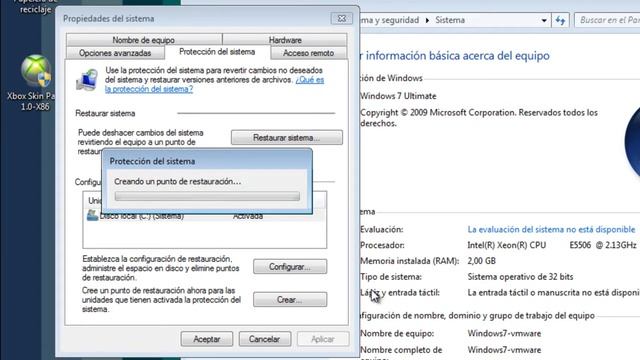Click the control panel search field

pos(607,20)
